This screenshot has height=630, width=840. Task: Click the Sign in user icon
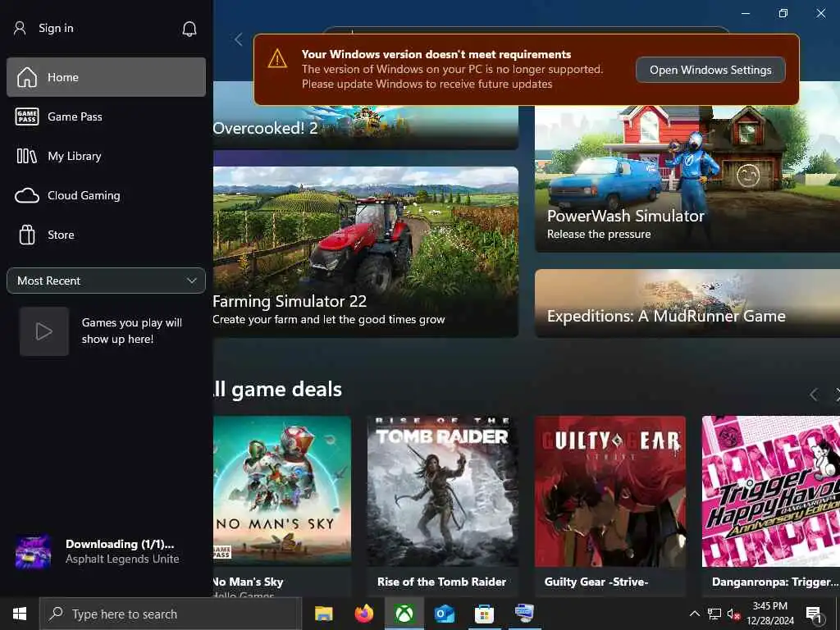point(20,28)
